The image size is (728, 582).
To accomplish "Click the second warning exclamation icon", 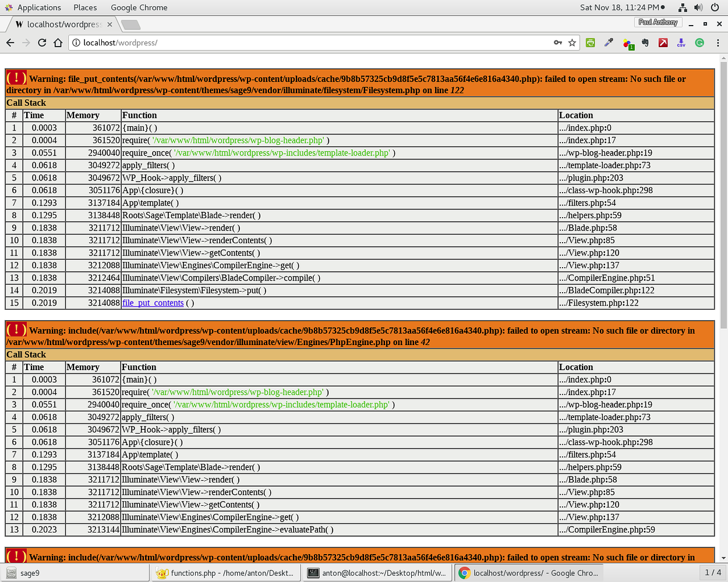I will [x=16, y=330].
